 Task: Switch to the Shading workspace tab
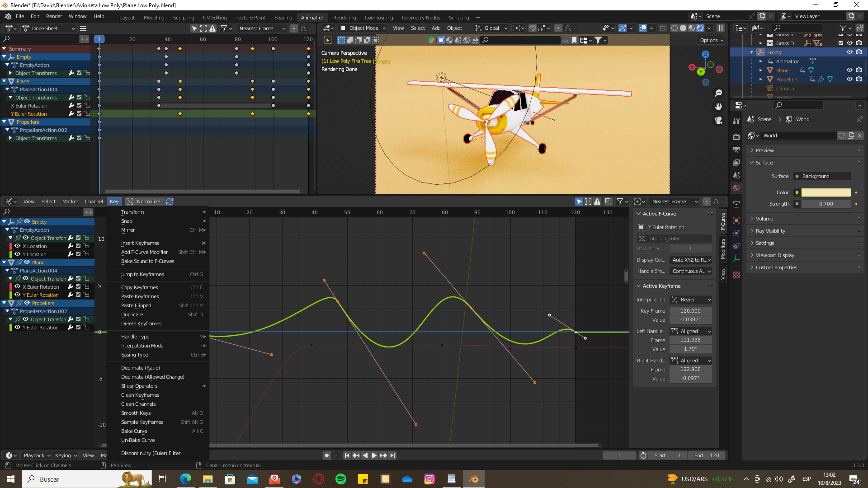coord(283,18)
